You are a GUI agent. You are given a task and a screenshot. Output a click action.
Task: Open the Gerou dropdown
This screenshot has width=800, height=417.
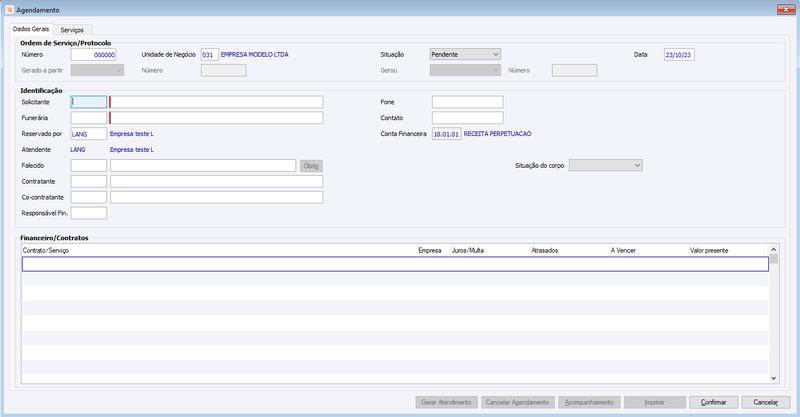click(x=465, y=70)
